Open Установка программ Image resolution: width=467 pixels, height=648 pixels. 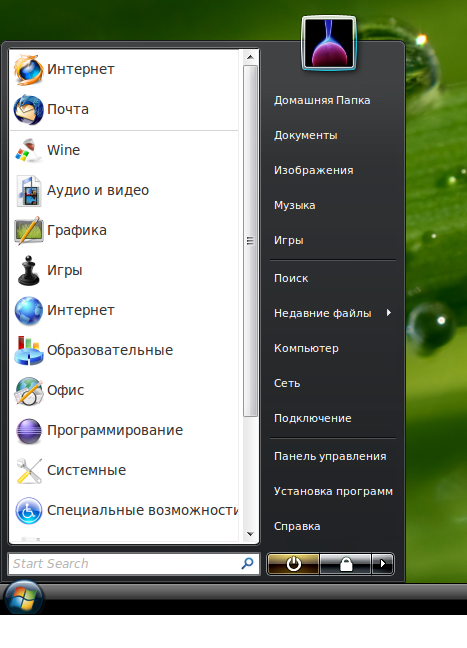333,491
